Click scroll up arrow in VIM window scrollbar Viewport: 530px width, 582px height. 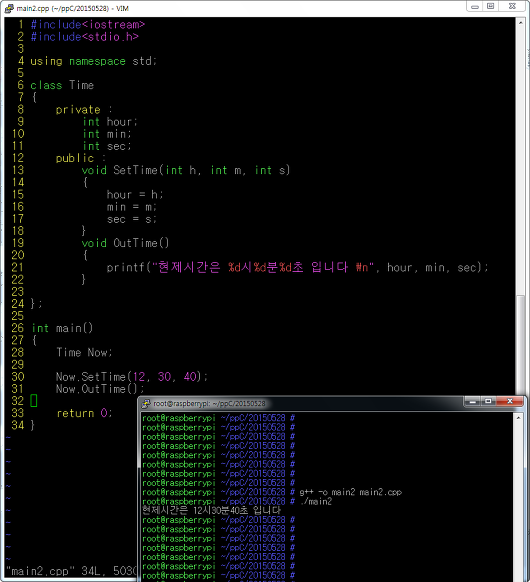pos(520,23)
